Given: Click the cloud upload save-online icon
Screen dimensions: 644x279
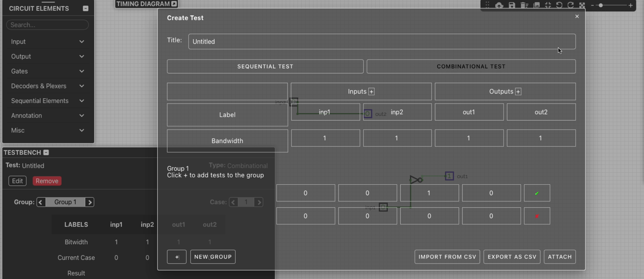Looking at the screenshot, I should 499,5.
